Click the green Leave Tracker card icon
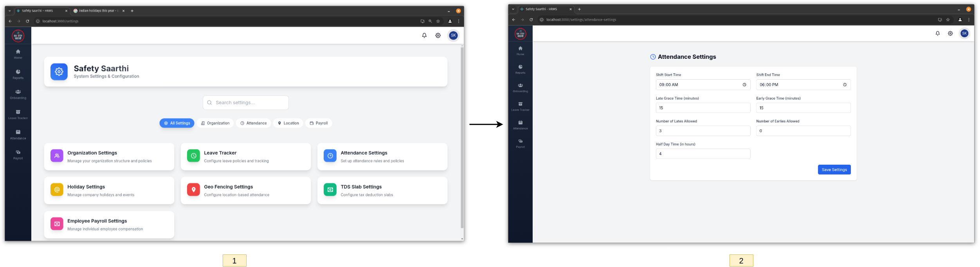The image size is (980, 267). tap(193, 156)
